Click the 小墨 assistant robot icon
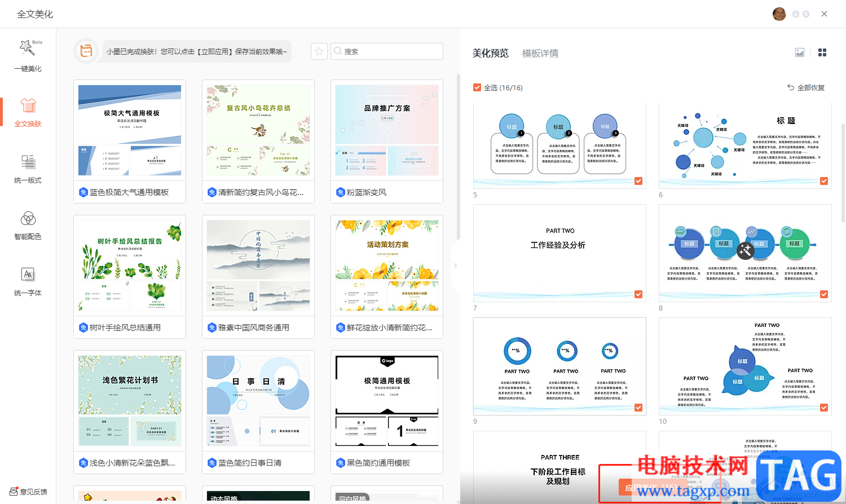Viewport: 846px width, 504px height. [x=86, y=51]
